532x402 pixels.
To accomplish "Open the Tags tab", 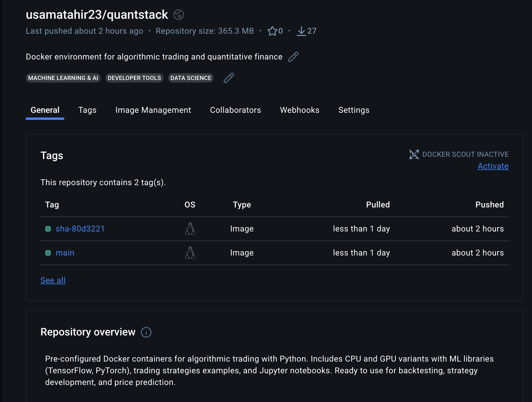I will click(87, 110).
